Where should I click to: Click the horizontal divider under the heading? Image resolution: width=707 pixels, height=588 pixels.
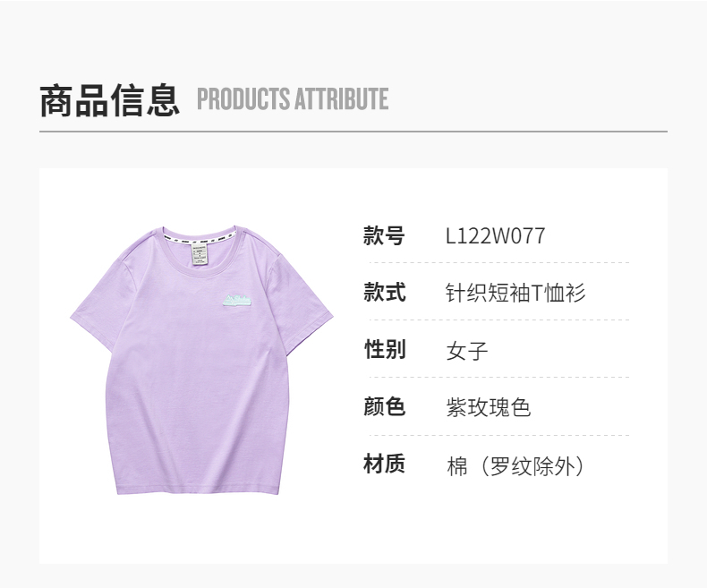pos(353,132)
